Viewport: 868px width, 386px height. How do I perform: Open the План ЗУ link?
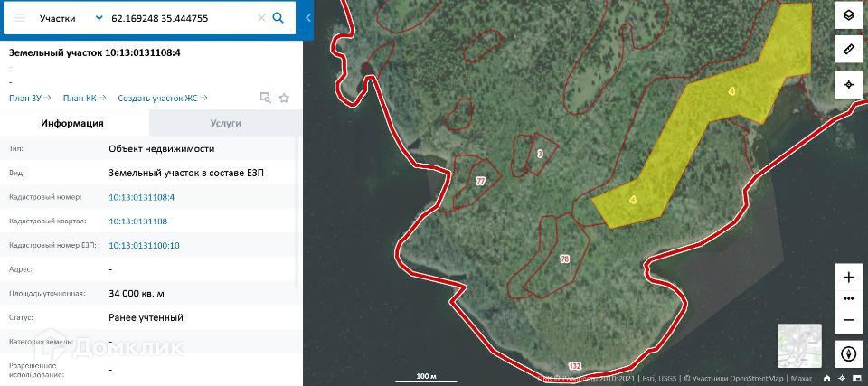[30, 98]
